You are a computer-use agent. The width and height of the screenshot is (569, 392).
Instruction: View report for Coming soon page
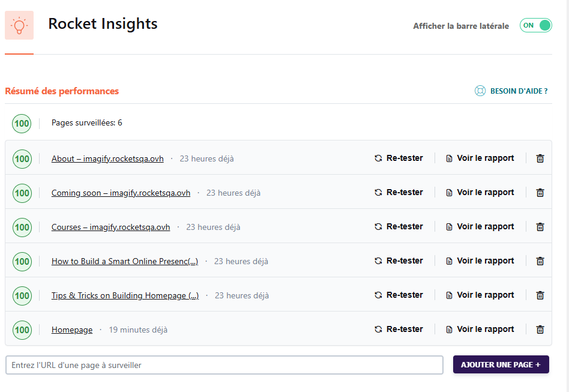(x=480, y=193)
